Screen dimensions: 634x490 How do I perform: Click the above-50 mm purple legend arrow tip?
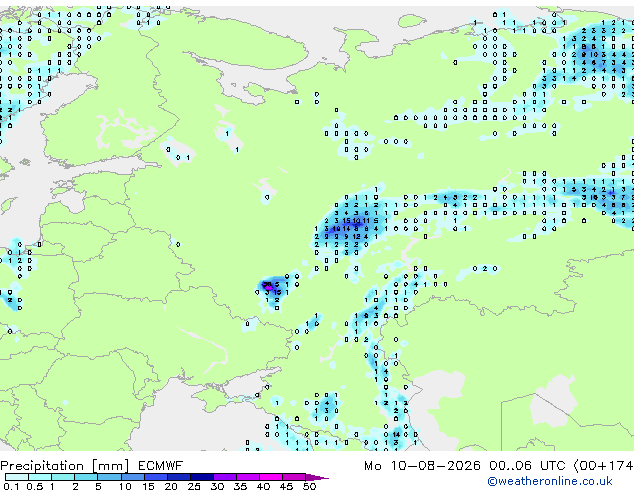coord(317,477)
